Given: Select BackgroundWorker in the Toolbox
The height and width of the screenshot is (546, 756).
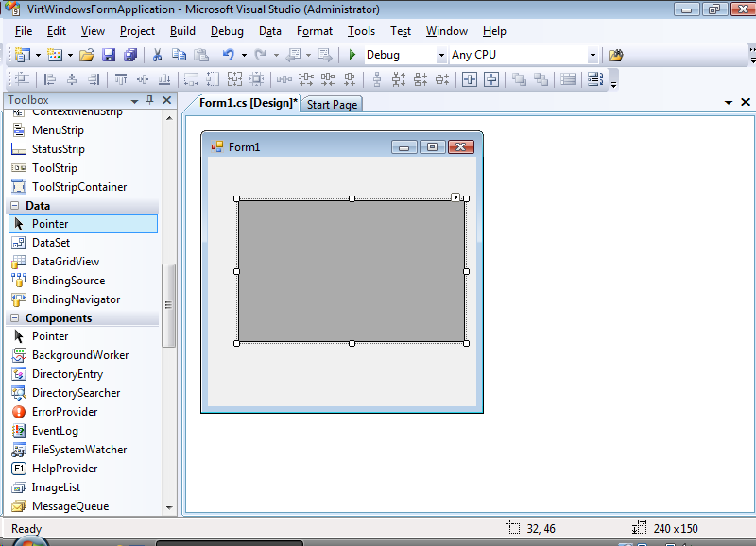Looking at the screenshot, I should click(x=80, y=355).
